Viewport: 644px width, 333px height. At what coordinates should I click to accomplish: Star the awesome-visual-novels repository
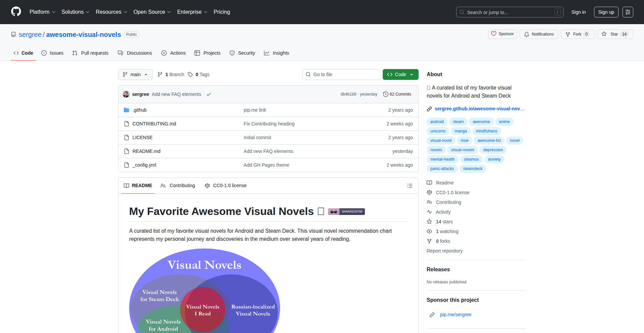[x=614, y=34]
